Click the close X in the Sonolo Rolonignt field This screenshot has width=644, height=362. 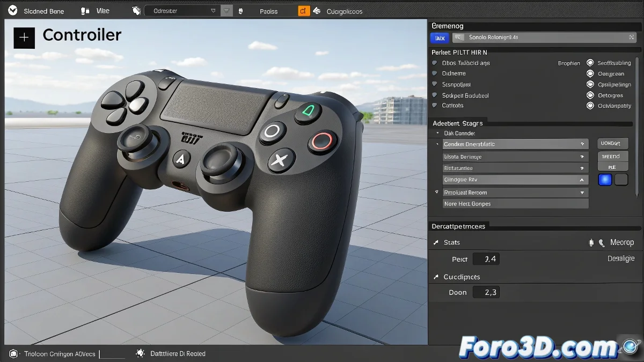(632, 38)
